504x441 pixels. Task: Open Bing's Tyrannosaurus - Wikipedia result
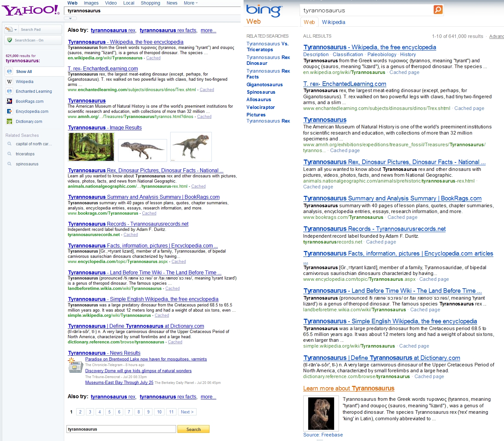pos(370,47)
